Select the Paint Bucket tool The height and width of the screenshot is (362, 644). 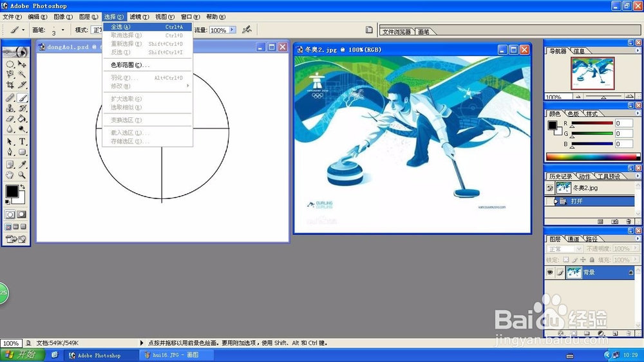[x=22, y=119]
